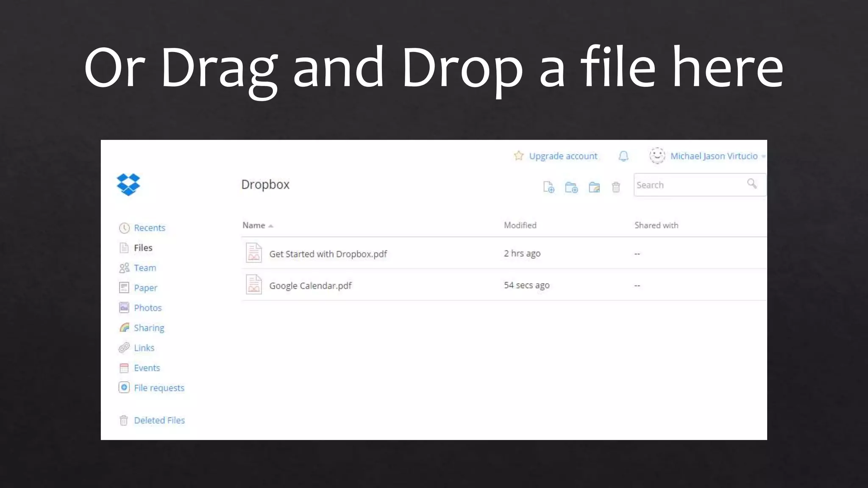Sort files by the Name column
Image resolution: width=868 pixels, height=488 pixels.
click(254, 225)
